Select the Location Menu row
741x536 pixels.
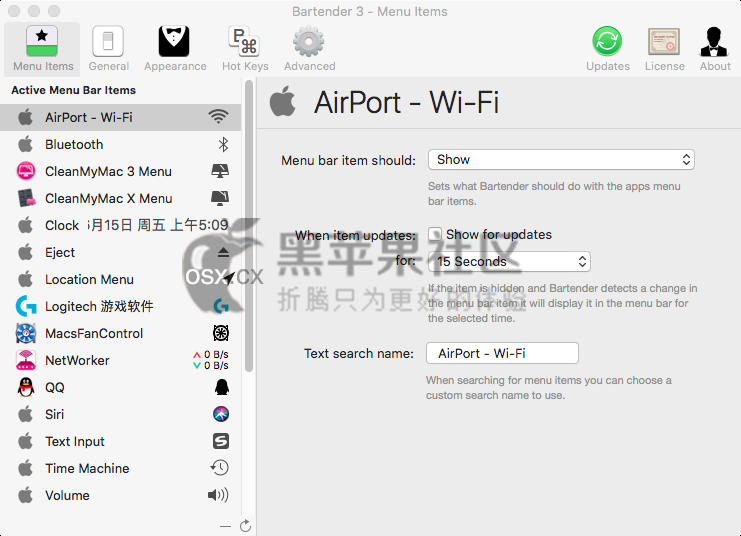coord(121,279)
